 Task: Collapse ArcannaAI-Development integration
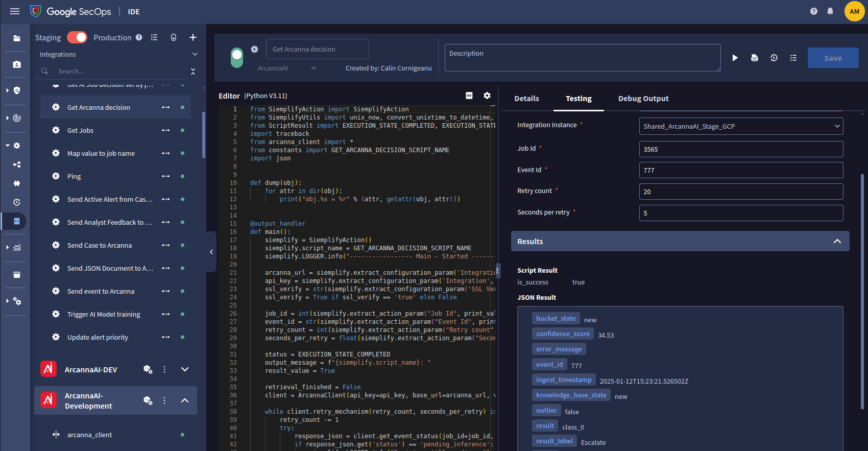[x=185, y=400]
